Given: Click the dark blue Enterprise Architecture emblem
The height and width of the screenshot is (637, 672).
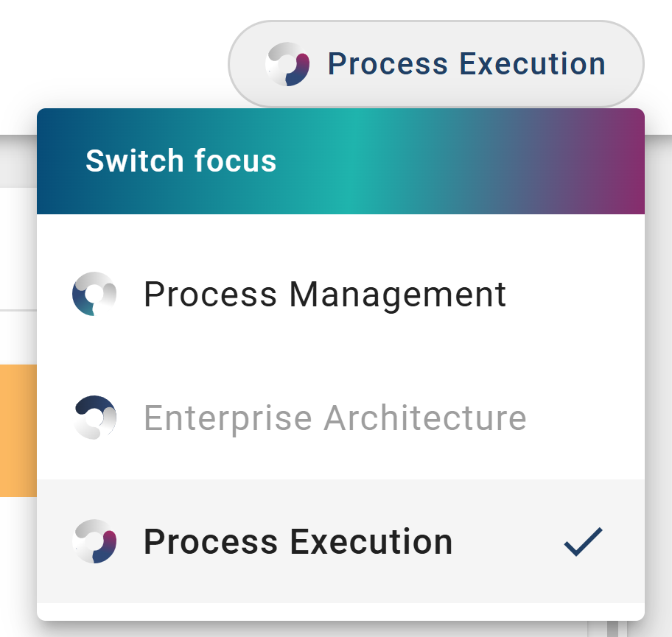Looking at the screenshot, I should 94,418.
